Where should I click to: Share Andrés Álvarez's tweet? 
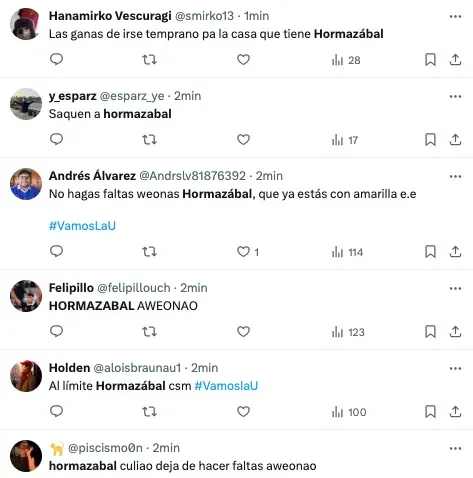point(455,252)
